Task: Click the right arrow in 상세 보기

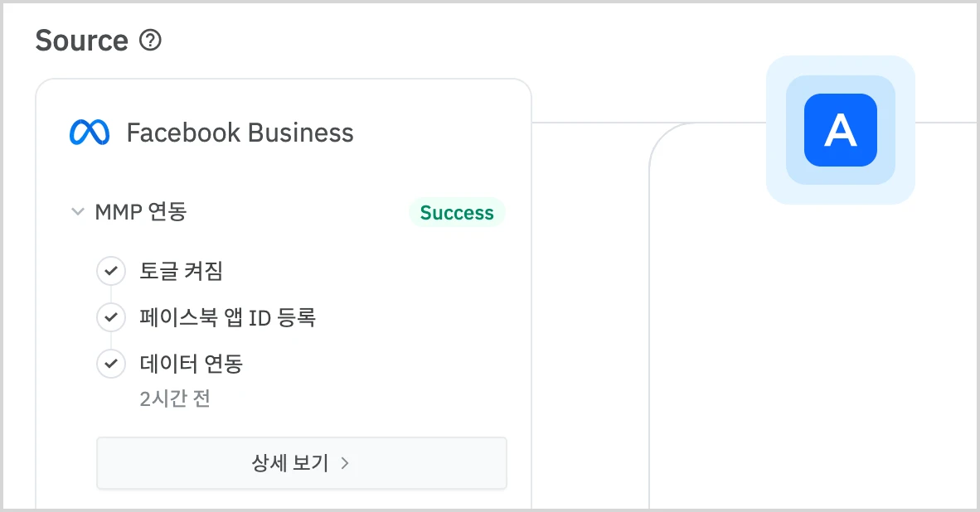Action: click(345, 464)
